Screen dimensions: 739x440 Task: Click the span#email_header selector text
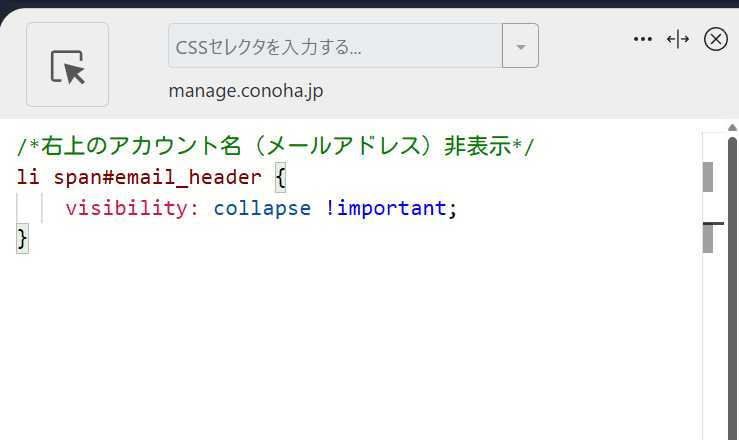(157, 177)
